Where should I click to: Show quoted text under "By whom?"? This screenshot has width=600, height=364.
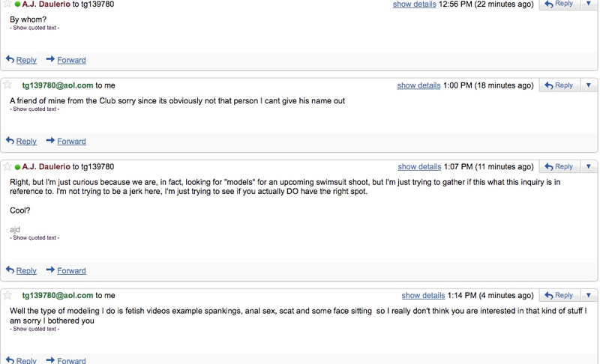click(34, 28)
